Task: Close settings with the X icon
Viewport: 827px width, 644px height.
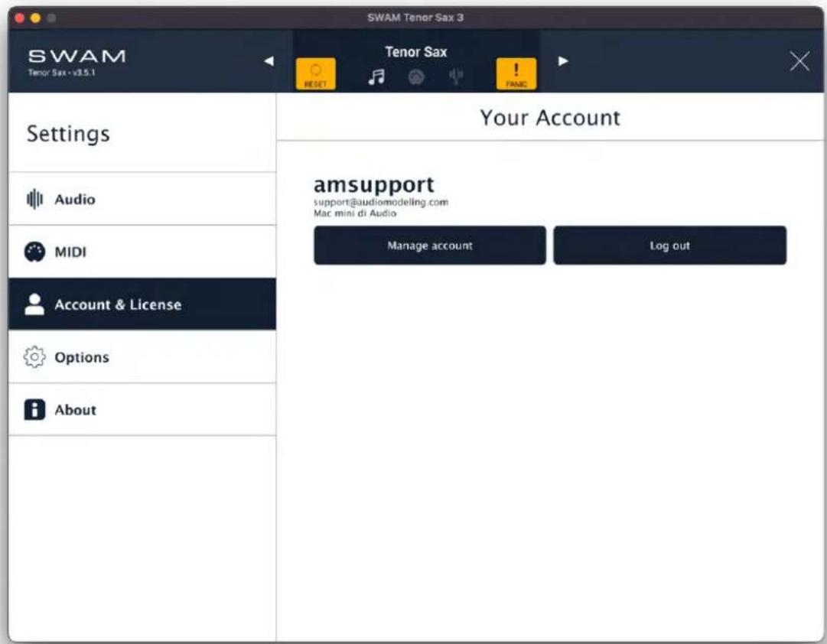Action: [x=799, y=61]
